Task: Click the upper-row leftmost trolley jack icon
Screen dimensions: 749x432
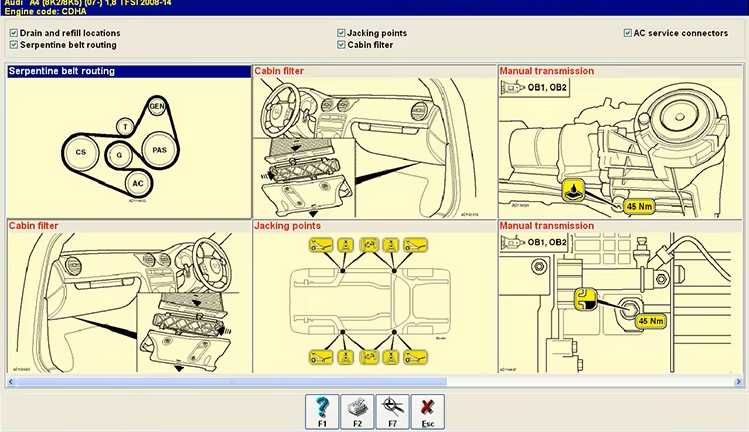Action: [321, 245]
